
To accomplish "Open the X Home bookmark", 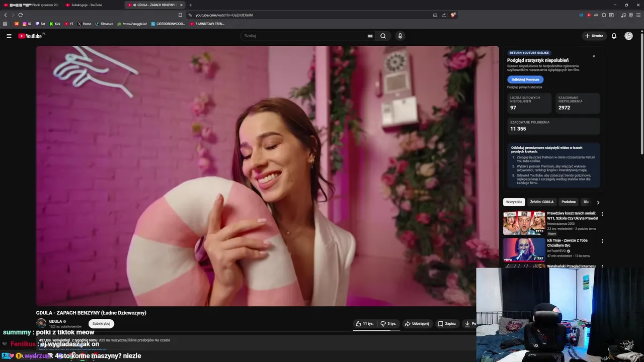I will pos(85,24).
